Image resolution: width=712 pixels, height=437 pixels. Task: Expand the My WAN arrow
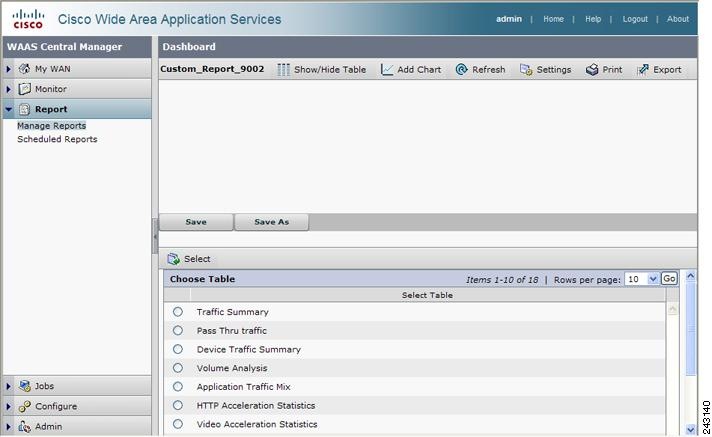8,69
